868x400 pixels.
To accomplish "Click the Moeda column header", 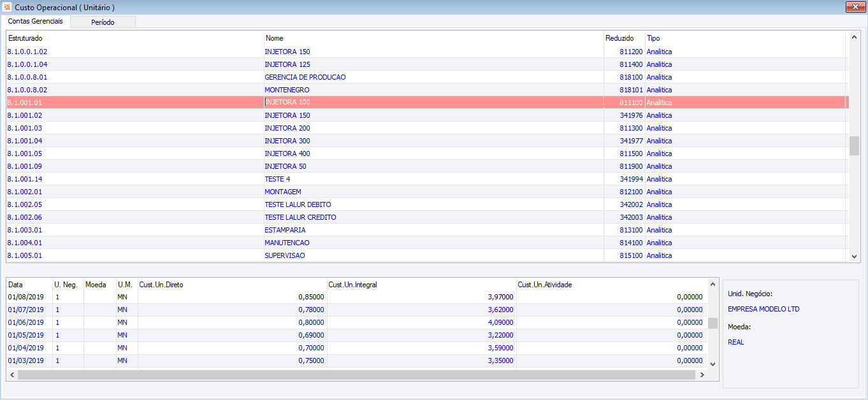I will (99, 285).
